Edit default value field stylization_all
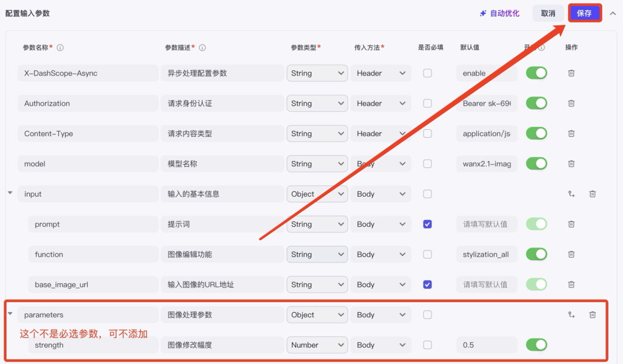Viewport: 623px width, 364px height. 487,254
